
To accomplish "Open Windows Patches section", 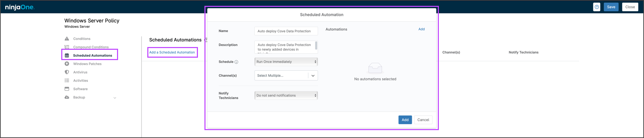I will coord(87,64).
